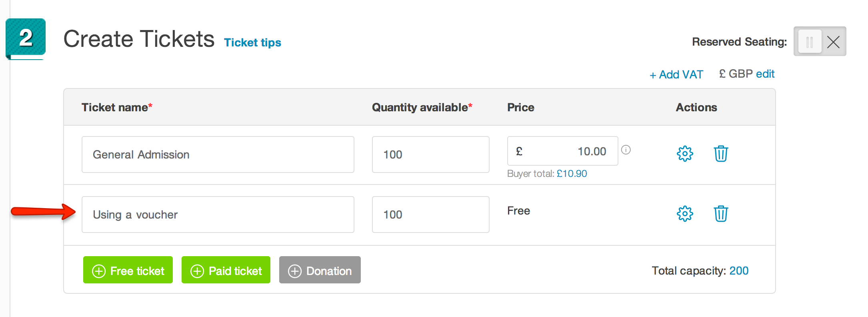Click the Quantity available column header
This screenshot has height=317, width=868.
pos(422,107)
